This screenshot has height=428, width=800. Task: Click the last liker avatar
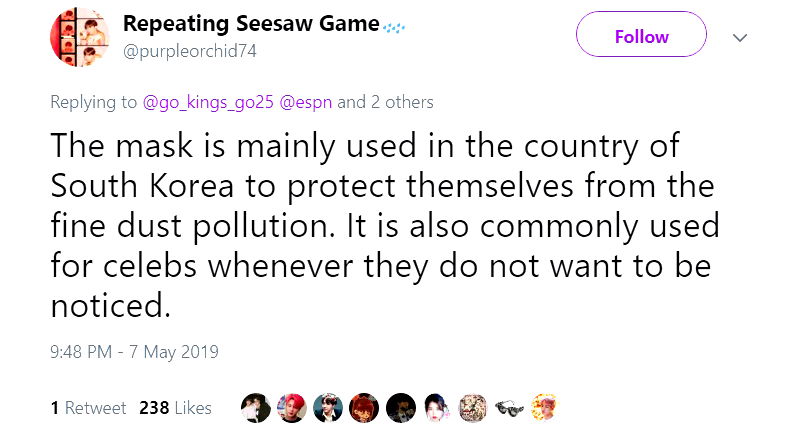coord(542,407)
